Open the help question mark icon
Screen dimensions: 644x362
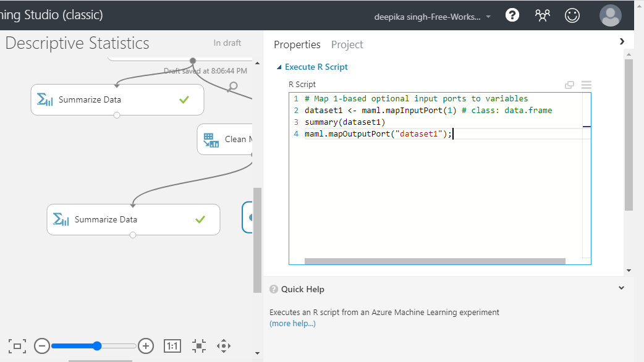coord(512,15)
